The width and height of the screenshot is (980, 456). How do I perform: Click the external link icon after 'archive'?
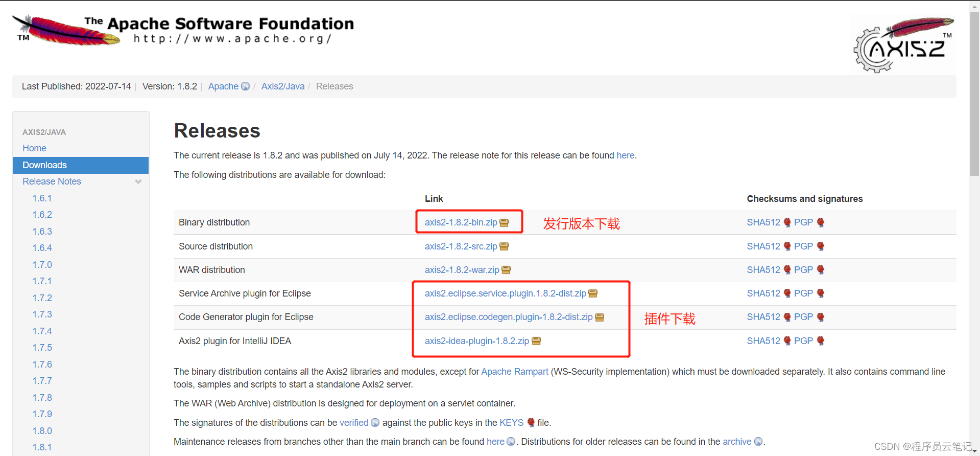coord(758,442)
